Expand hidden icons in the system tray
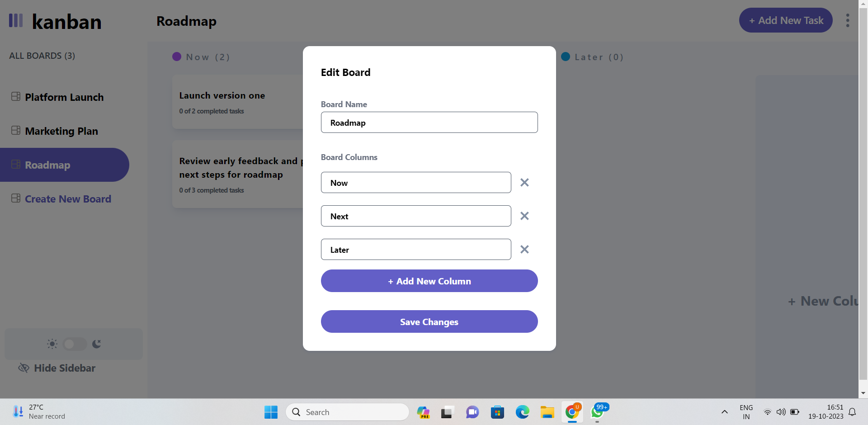This screenshot has height=425, width=868. [x=724, y=412]
